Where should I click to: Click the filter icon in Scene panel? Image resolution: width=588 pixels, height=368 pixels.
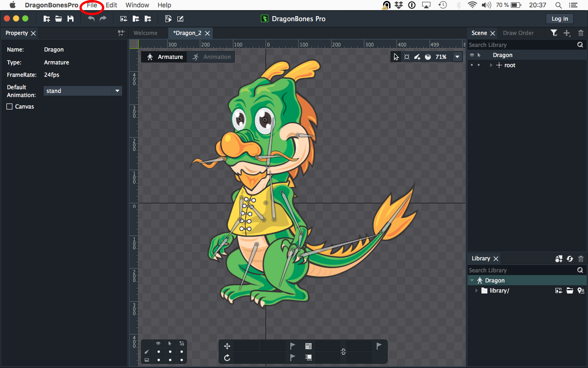554,33
